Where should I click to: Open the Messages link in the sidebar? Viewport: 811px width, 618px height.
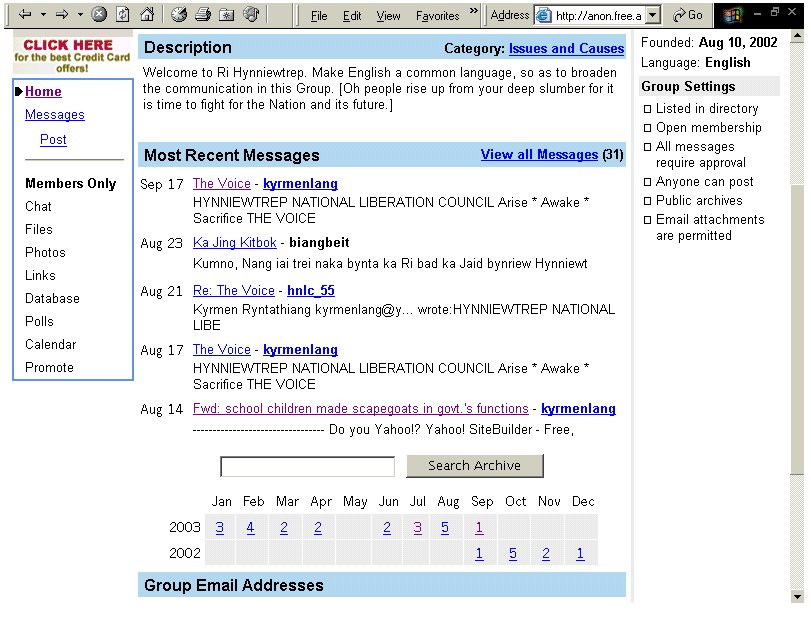point(55,115)
